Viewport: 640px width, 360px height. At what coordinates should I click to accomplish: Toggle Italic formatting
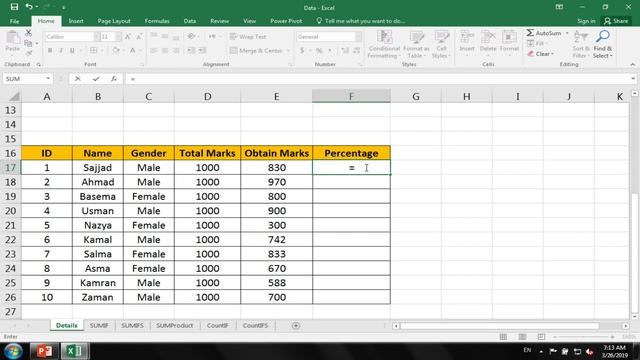pos(61,51)
